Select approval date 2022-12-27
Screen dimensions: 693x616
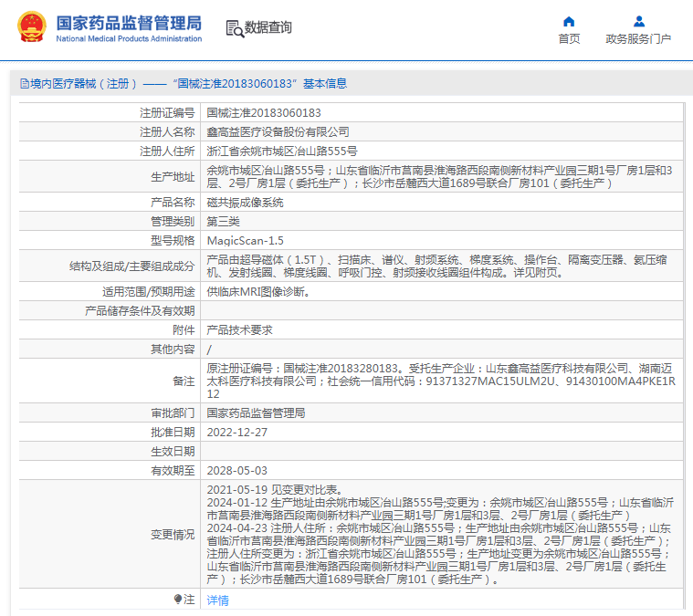[x=237, y=433]
